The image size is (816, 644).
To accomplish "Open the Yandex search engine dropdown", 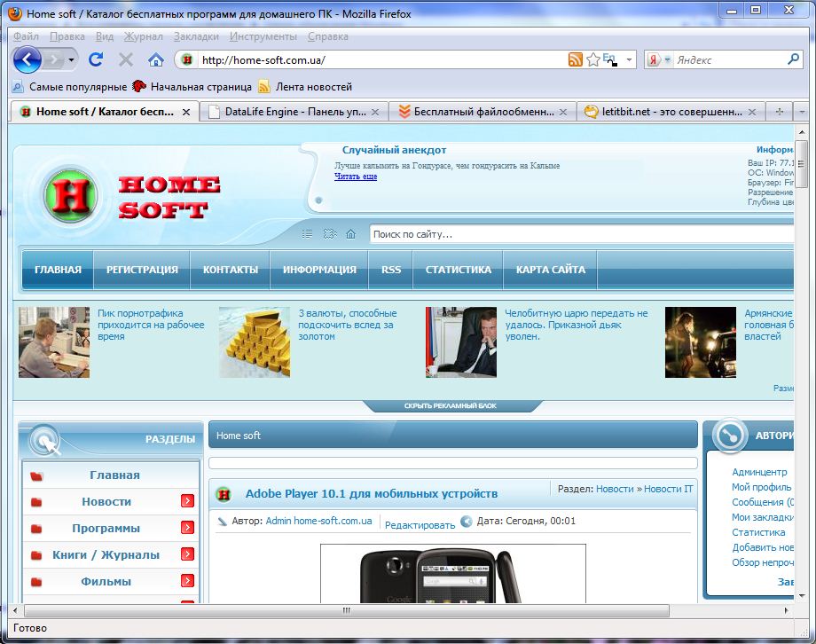I will pyautogui.click(x=659, y=60).
